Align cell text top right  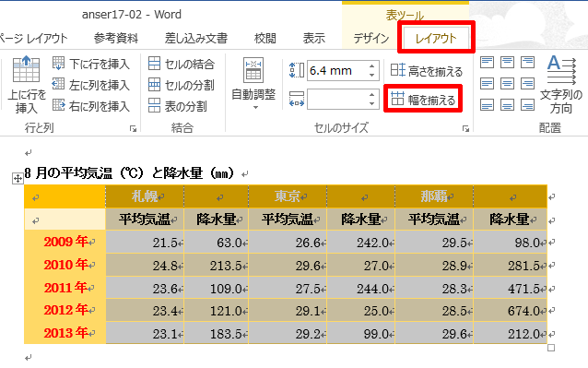(x=527, y=63)
